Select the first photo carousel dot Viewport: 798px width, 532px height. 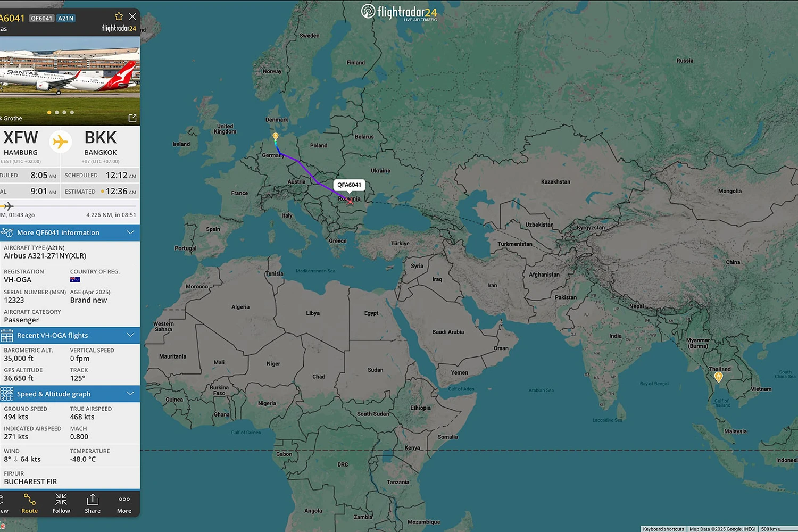tap(49, 112)
